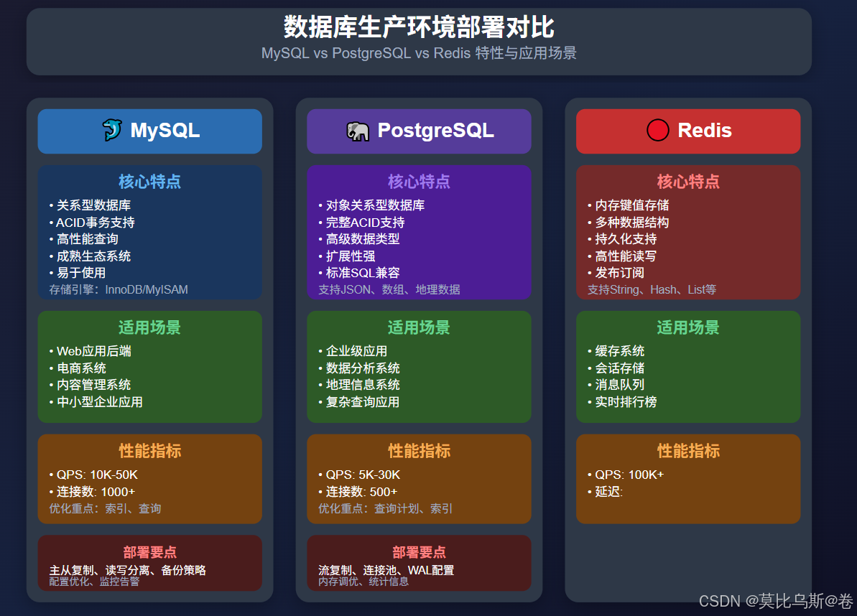
Task: Click QPS: 100K+ value
Action: 626,475
